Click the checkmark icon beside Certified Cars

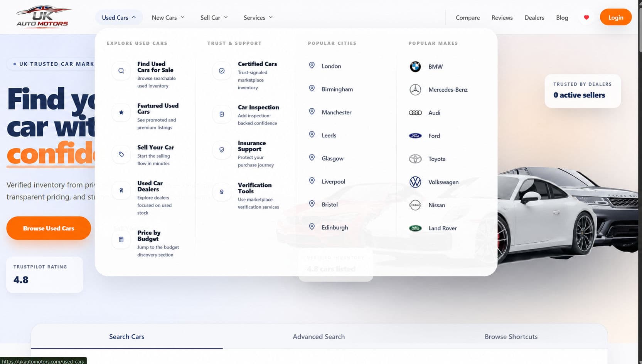point(222,71)
